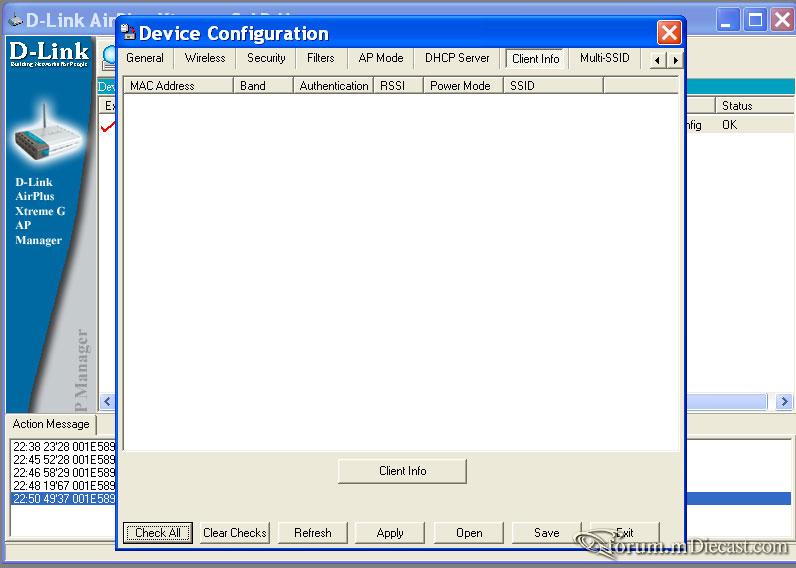Select the Client Info tab
Image resolution: width=796 pixels, height=568 pixels.
point(536,58)
